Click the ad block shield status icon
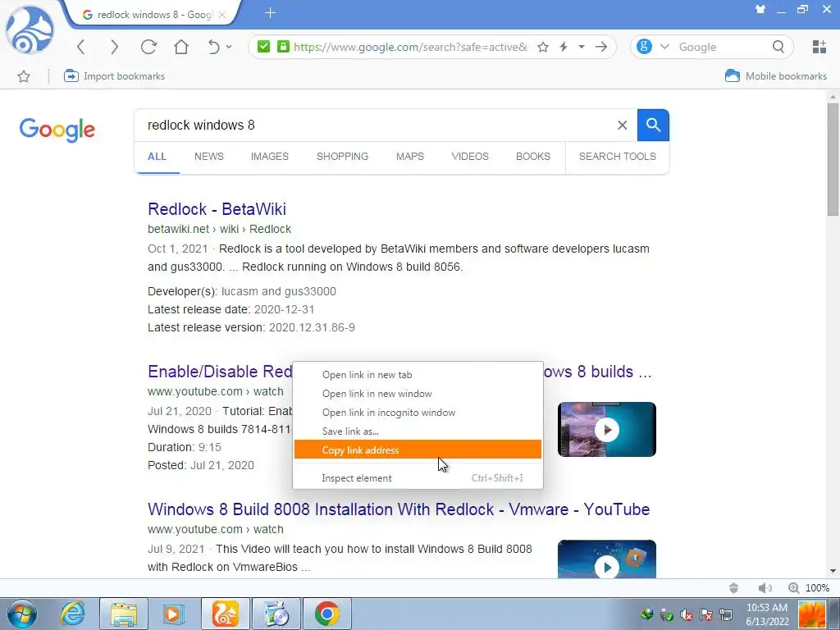This screenshot has height=630, width=840. point(734,587)
